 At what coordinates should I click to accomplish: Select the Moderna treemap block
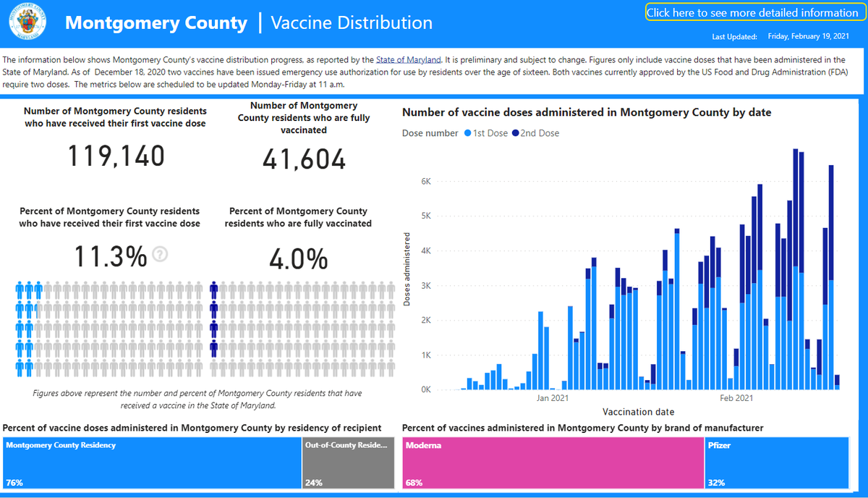pos(553,462)
